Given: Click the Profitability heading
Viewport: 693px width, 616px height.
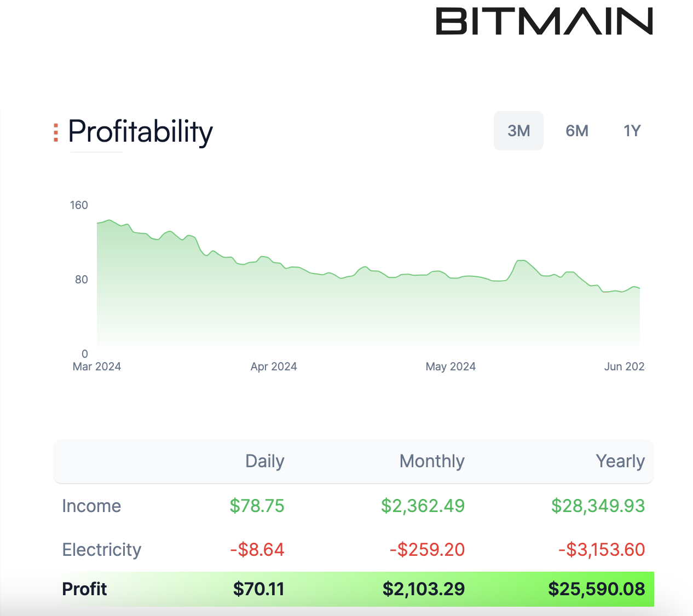Looking at the screenshot, I should [x=140, y=131].
